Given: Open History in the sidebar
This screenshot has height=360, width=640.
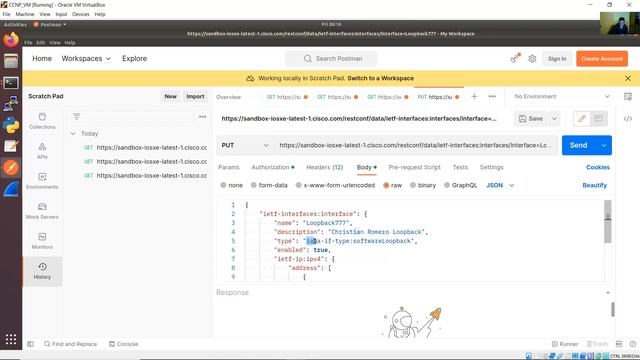Looking at the screenshot, I should click(x=42, y=271).
